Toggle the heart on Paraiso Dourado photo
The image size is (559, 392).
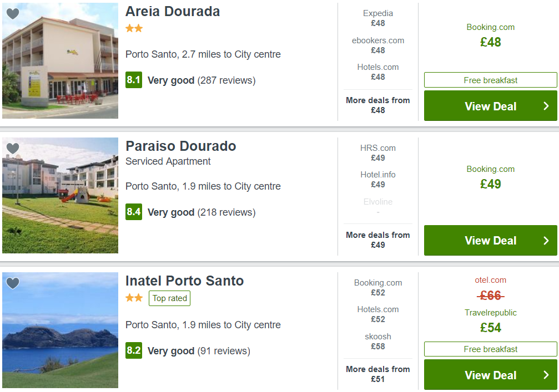tap(13, 148)
